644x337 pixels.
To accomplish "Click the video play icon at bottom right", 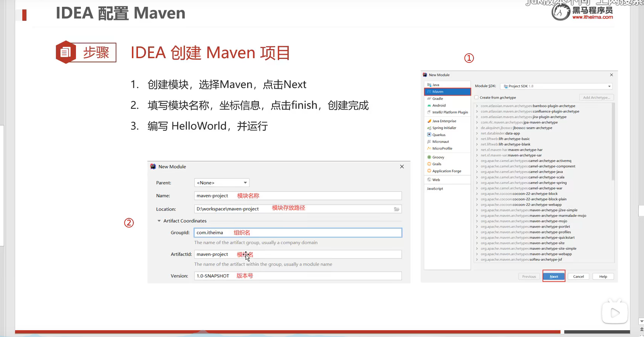I will (615, 313).
